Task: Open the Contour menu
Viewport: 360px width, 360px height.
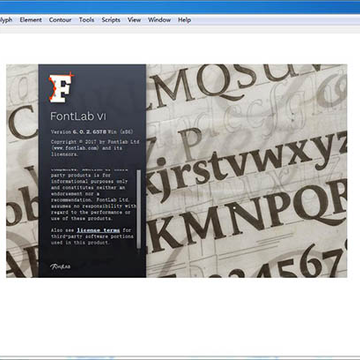Action: [x=60, y=20]
